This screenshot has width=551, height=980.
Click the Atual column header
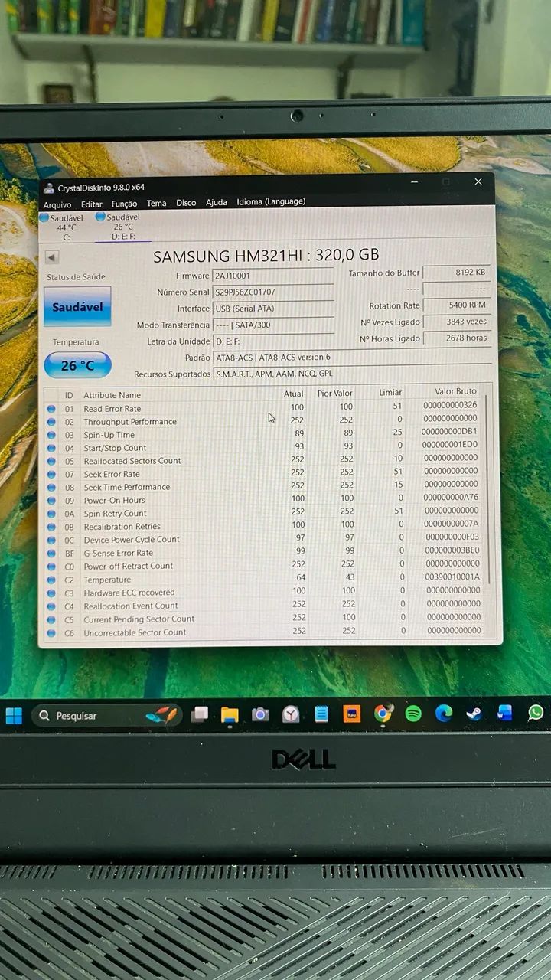pos(294,394)
